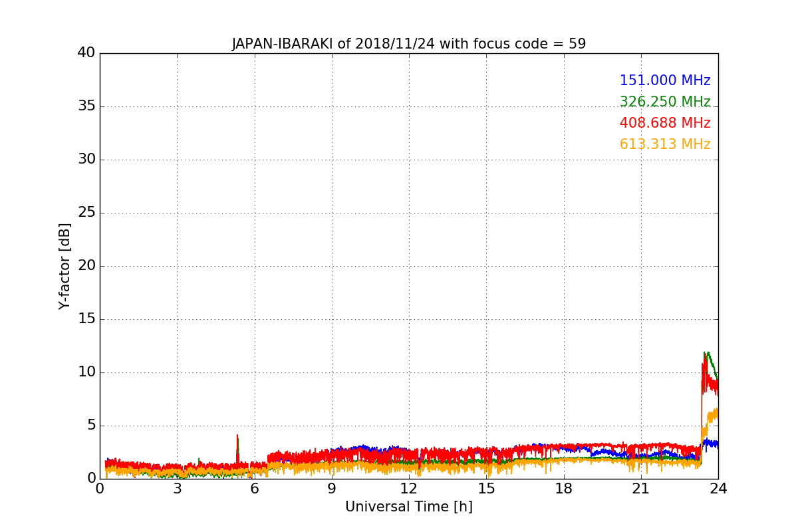Click the x-axis tick label 21

[x=641, y=489]
